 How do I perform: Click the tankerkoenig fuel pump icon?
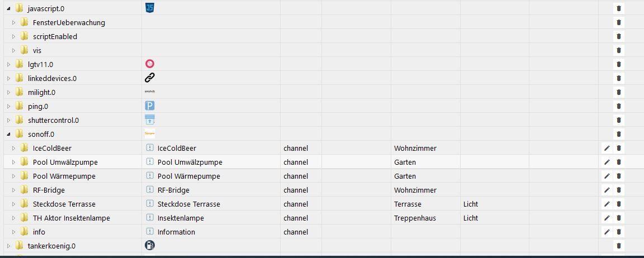click(x=149, y=245)
